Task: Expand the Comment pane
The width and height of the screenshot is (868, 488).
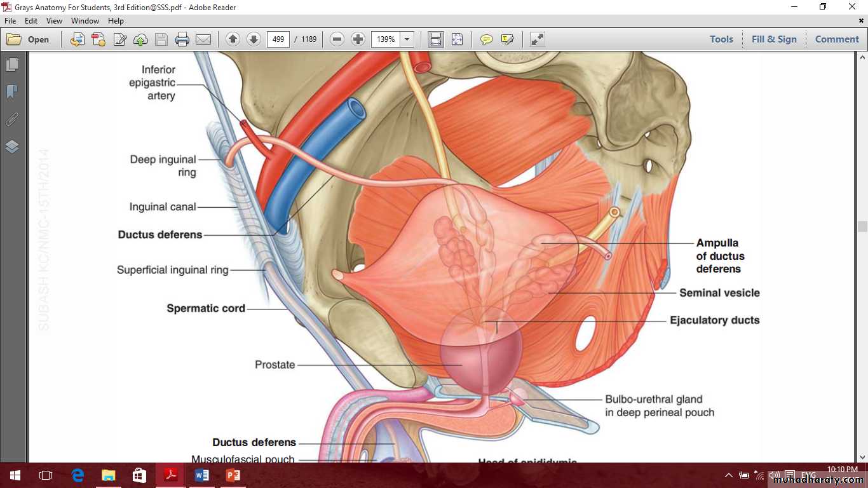Action: point(837,39)
